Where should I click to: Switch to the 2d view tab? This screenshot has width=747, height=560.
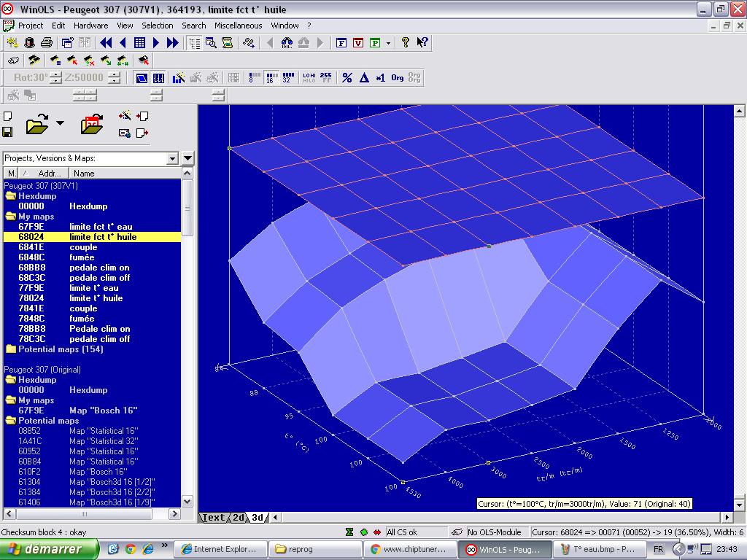(239, 518)
